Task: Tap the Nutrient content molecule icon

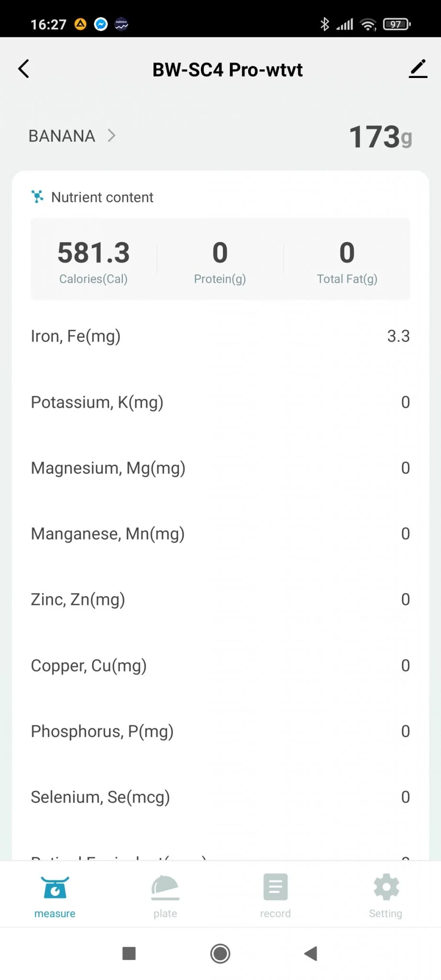Action: 37,197
